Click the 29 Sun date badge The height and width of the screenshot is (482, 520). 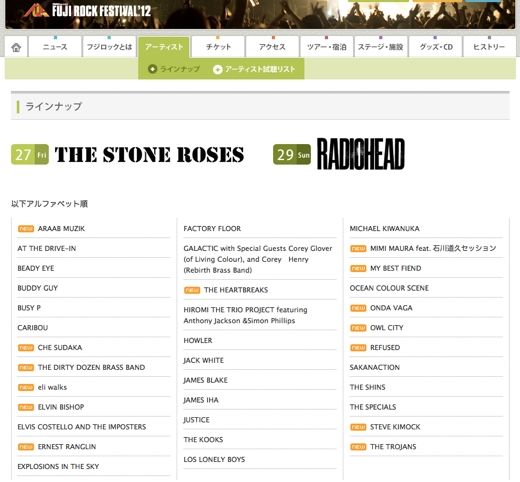coord(292,155)
